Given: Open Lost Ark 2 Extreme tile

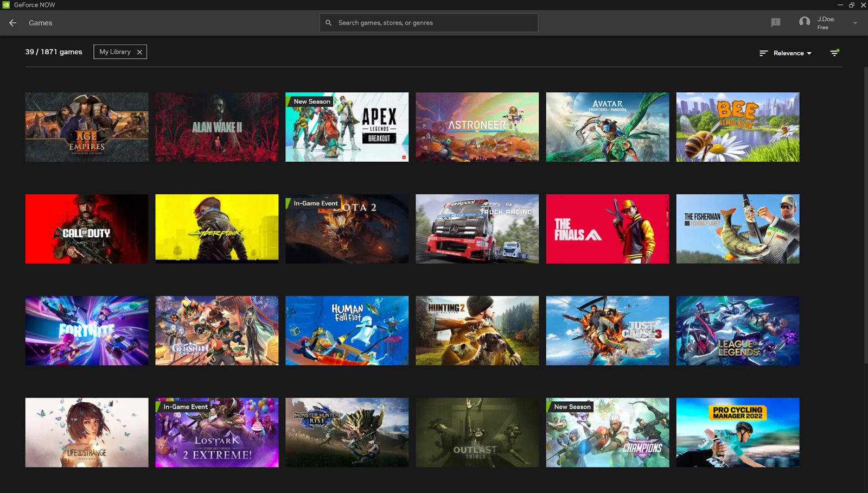Looking at the screenshot, I should [217, 433].
